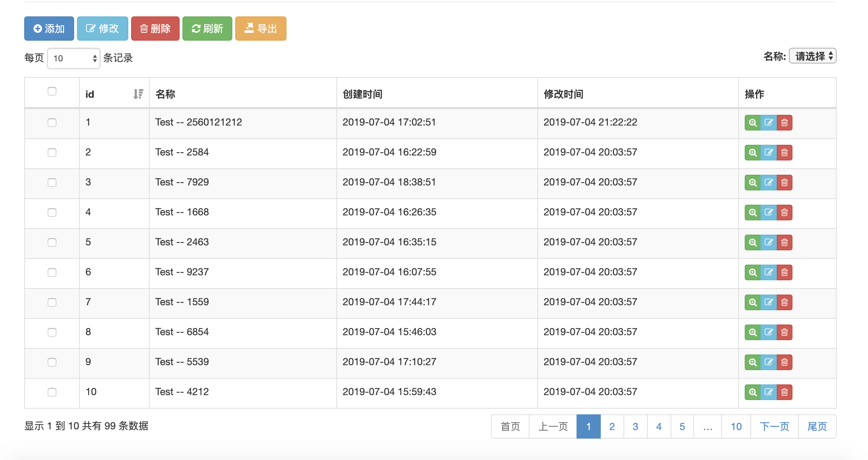View details of Test -- 6854 row
The height and width of the screenshot is (460, 868).
pyautogui.click(x=753, y=332)
